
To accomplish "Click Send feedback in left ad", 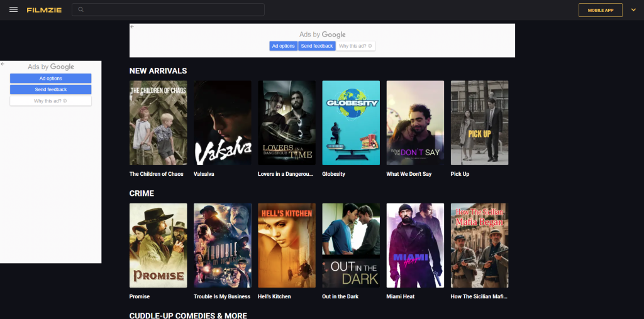I will pos(50,90).
